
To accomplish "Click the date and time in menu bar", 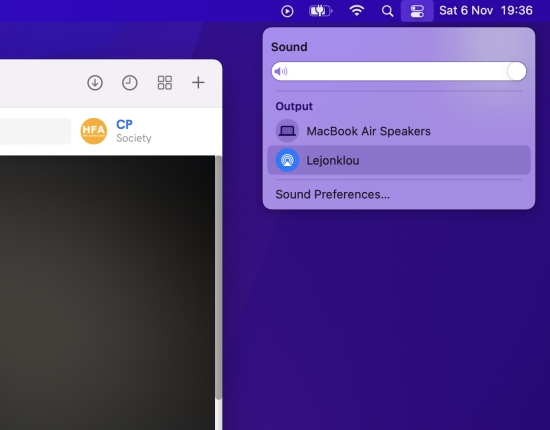I will 486,11.
